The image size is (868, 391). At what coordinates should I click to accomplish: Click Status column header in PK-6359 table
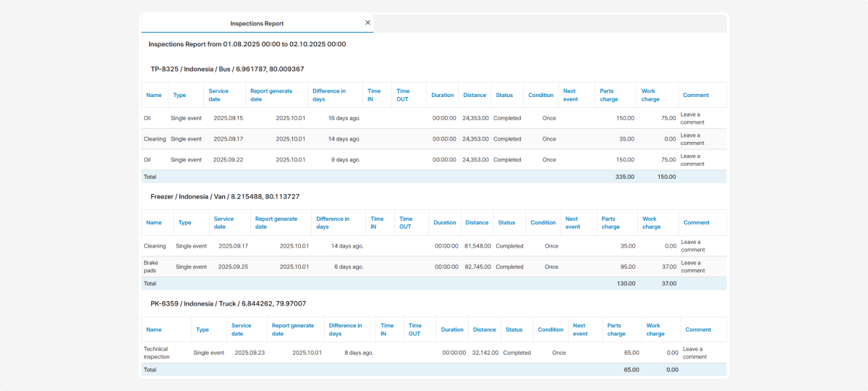[x=514, y=329]
